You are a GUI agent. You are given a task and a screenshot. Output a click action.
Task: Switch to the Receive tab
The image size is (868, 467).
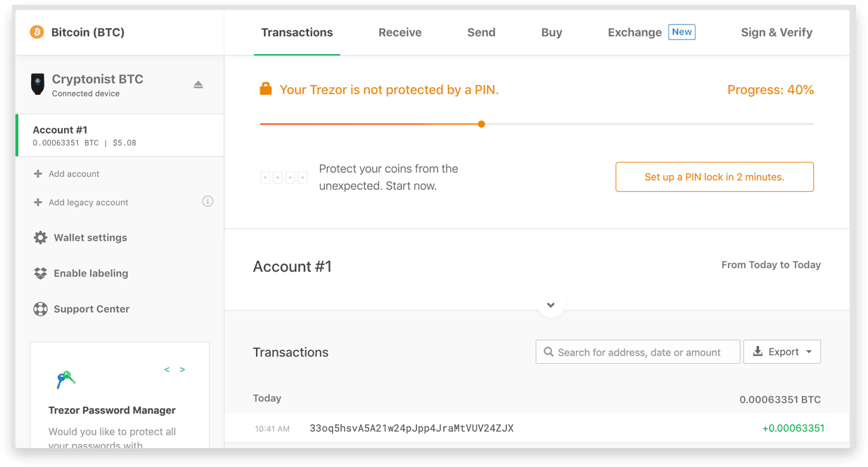tap(400, 32)
